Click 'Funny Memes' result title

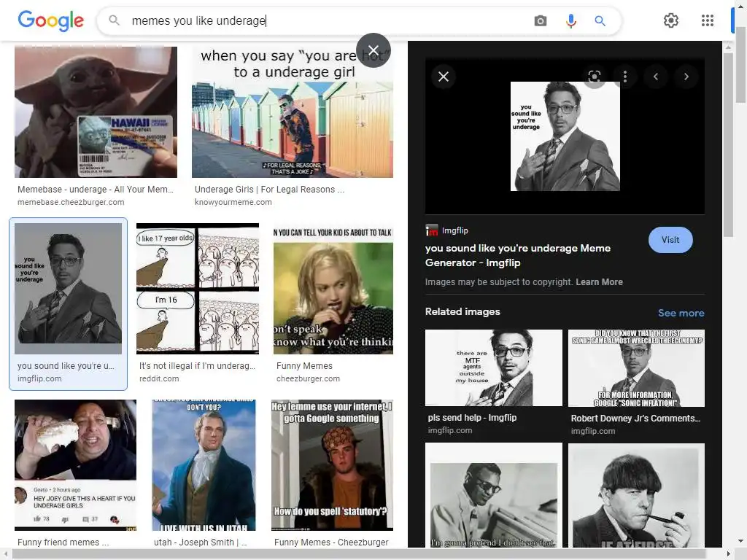304,366
